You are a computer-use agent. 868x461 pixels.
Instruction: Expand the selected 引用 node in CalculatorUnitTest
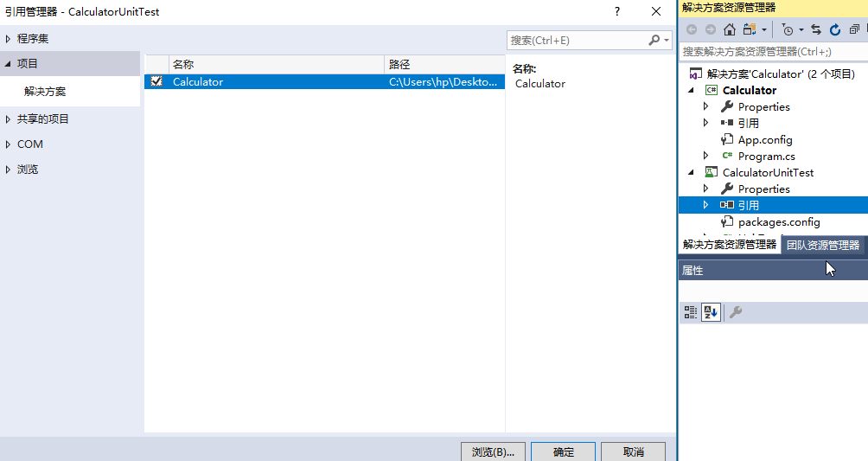[705, 205]
